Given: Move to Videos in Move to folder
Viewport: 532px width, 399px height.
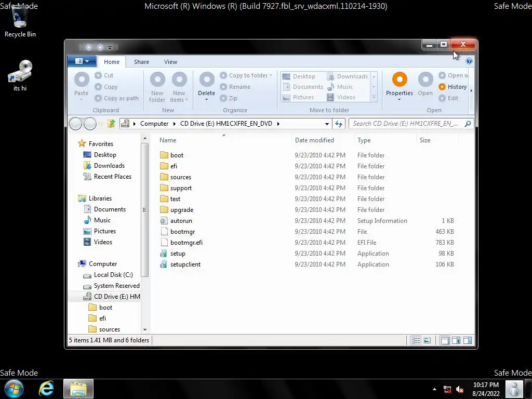Looking at the screenshot, I should [341, 97].
